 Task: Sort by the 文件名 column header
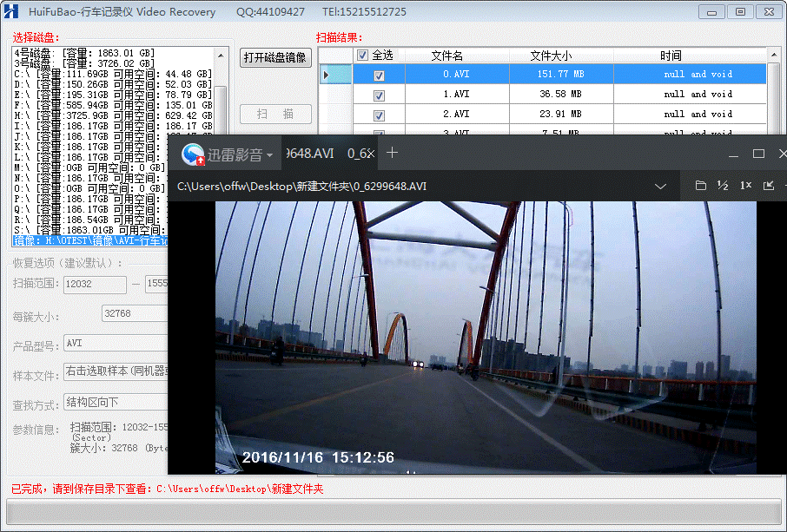click(446, 56)
